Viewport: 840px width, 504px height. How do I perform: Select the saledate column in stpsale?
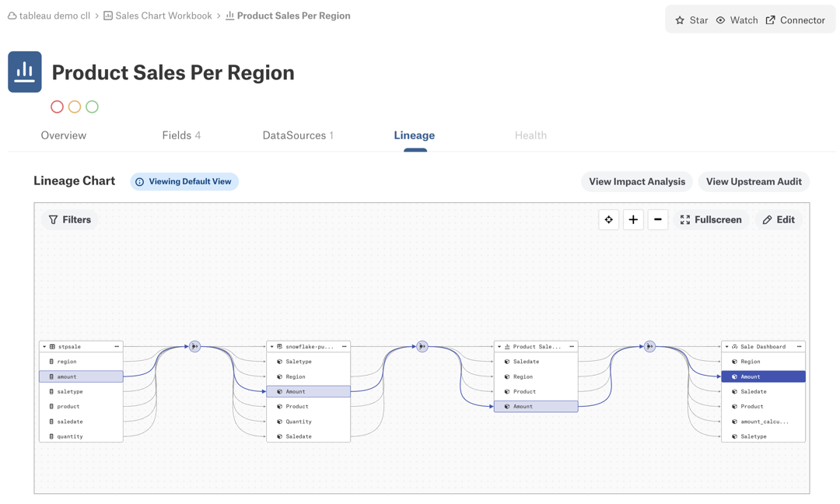point(81,422)
